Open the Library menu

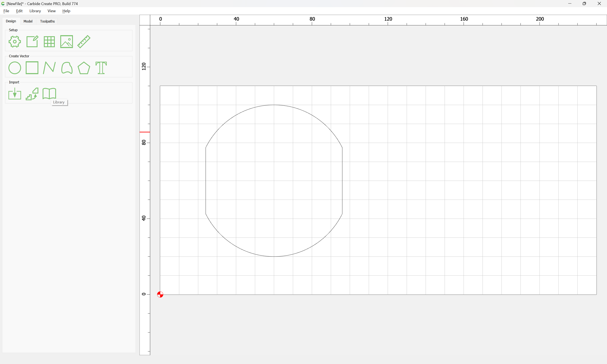coord(35,11)
